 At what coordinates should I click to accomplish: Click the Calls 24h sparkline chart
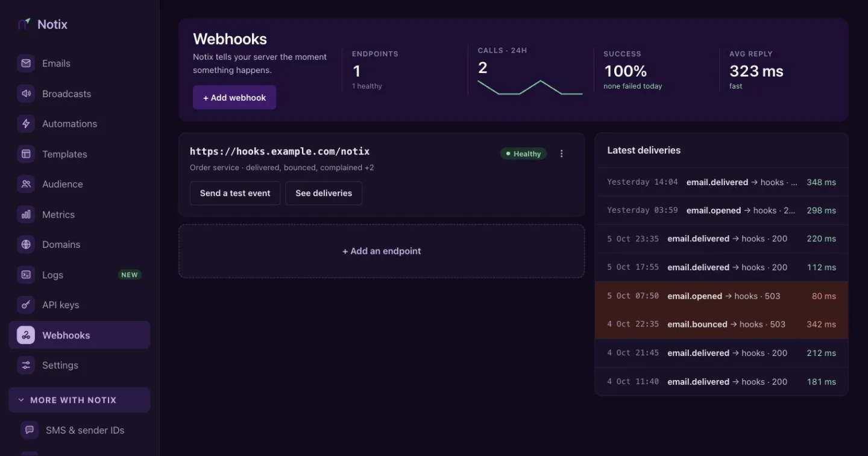pos(530,87)
